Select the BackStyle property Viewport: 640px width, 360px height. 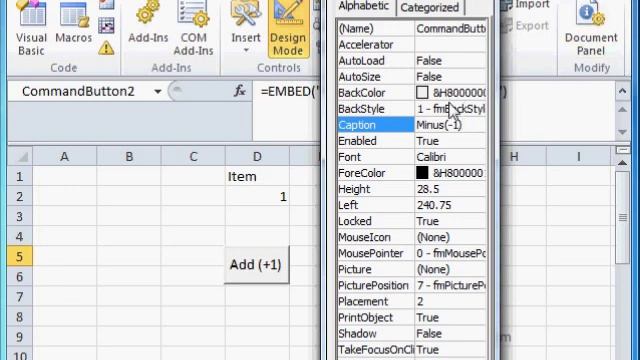pos(412,109)
